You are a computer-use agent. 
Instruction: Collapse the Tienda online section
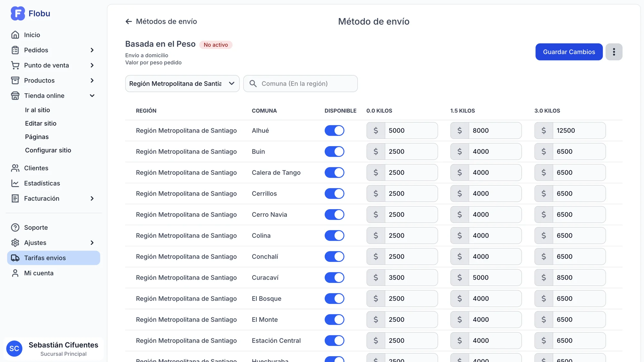coord(92,96)
